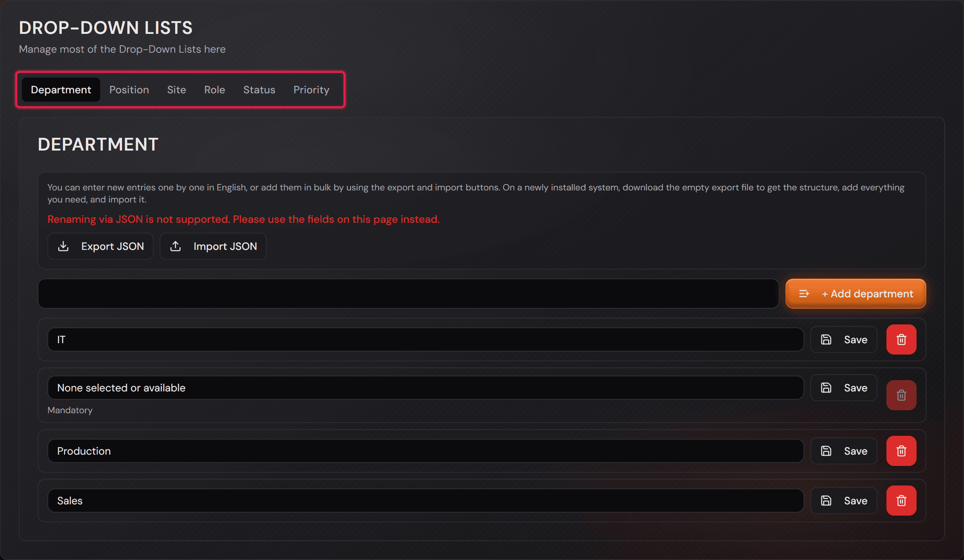Click the floppy disk icon in IT row
Image resolution: width=964 pixels, height=560 pixels.
[x=826, y=339]
